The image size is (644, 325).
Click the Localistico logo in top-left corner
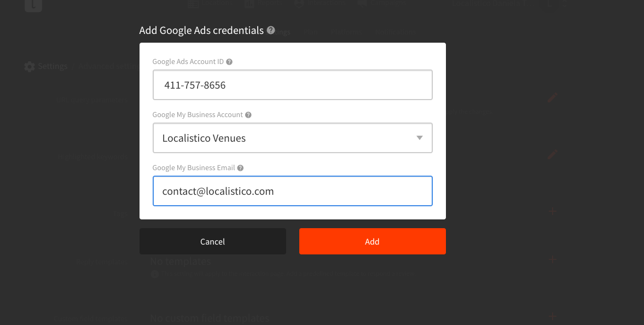[33, 4]
